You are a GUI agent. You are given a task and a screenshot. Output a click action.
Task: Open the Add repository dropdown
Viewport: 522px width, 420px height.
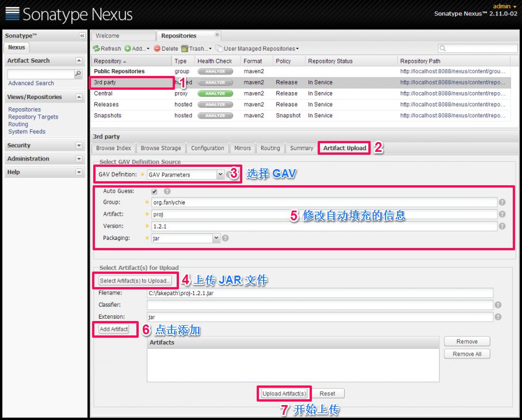click(x=137, y=48)
